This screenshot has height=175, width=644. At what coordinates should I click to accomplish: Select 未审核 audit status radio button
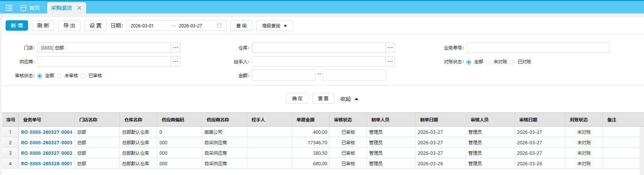coord(60,76)
